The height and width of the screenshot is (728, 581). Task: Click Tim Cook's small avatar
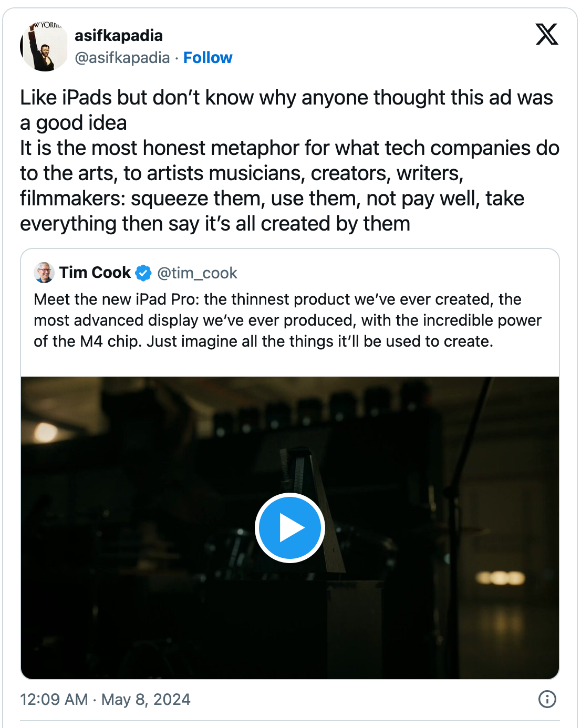(x=44, y=273)
